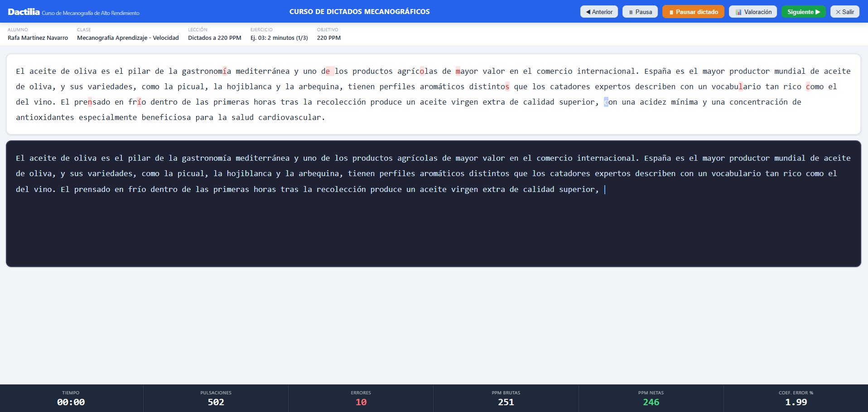Click the PPM Netas value '246'
The height and width of the screenshot is (412, 868).
click(x=651, y=402)
